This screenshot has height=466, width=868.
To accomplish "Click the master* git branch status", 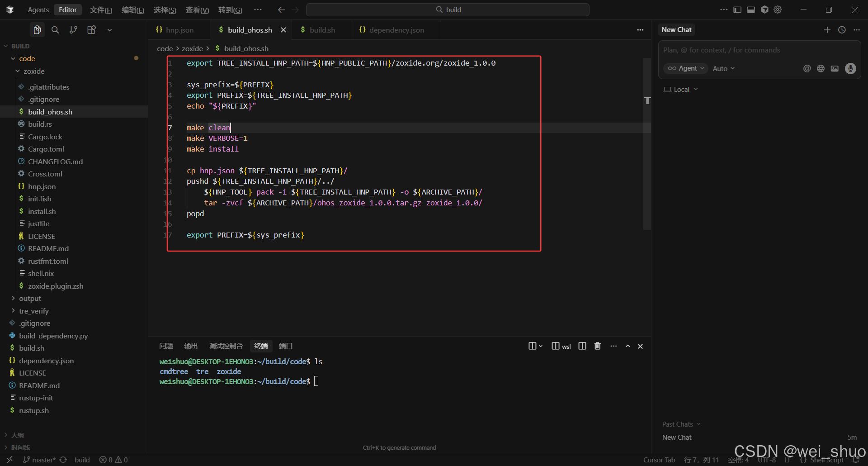I will click(39, 460).
